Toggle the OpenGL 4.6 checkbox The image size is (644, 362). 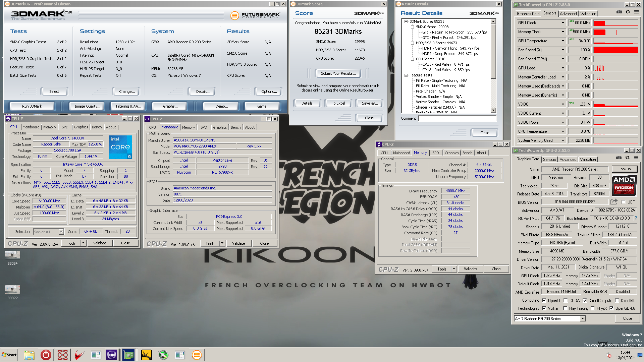click(611, 308)
